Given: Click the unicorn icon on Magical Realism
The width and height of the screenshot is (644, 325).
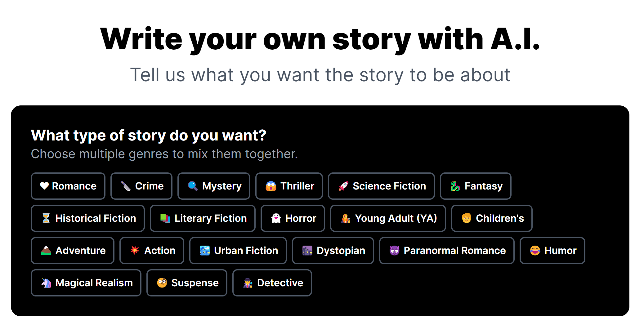Looking at the screenshot, I should point(46,283).
